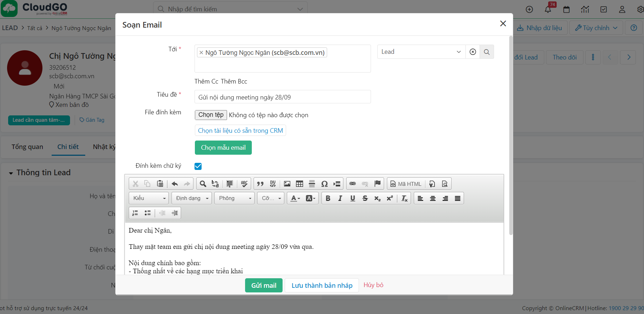Switch to Tổng quan tab behind dialog

(27, 147)
